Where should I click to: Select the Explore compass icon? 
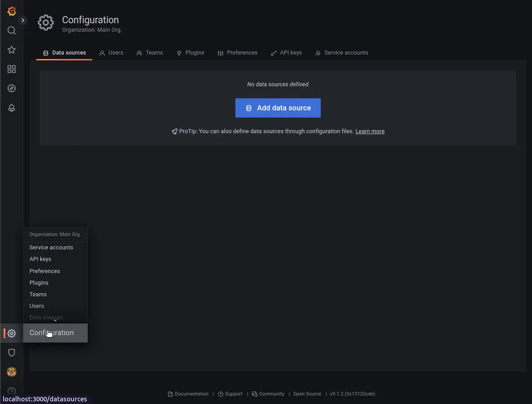[11, 88]
